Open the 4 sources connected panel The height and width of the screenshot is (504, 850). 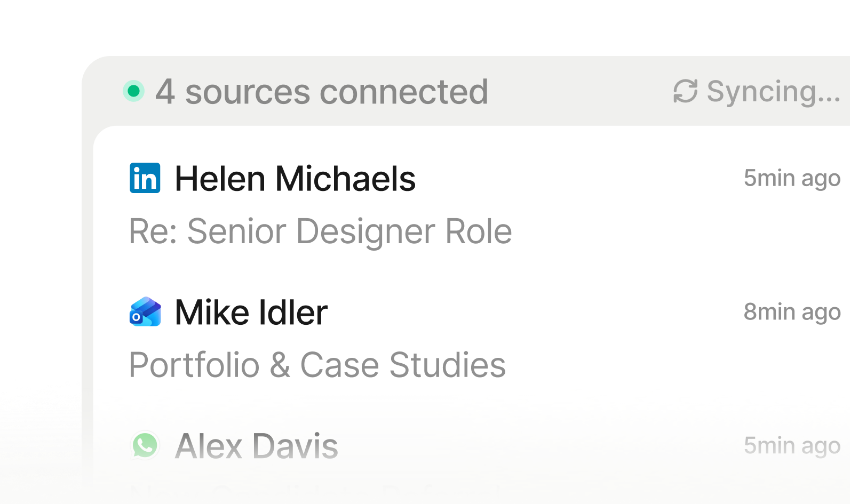coord(321,92)
